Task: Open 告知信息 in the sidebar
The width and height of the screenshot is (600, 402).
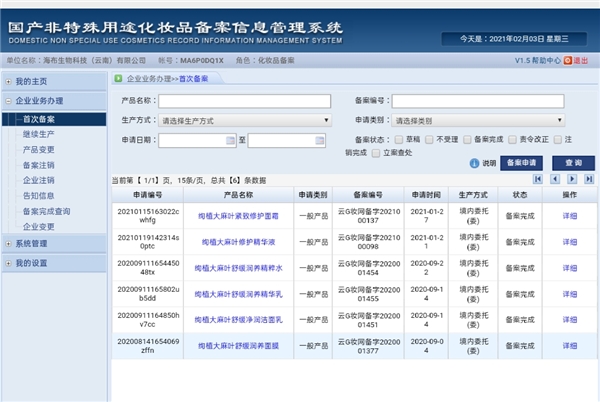Action: coord(38,196)
